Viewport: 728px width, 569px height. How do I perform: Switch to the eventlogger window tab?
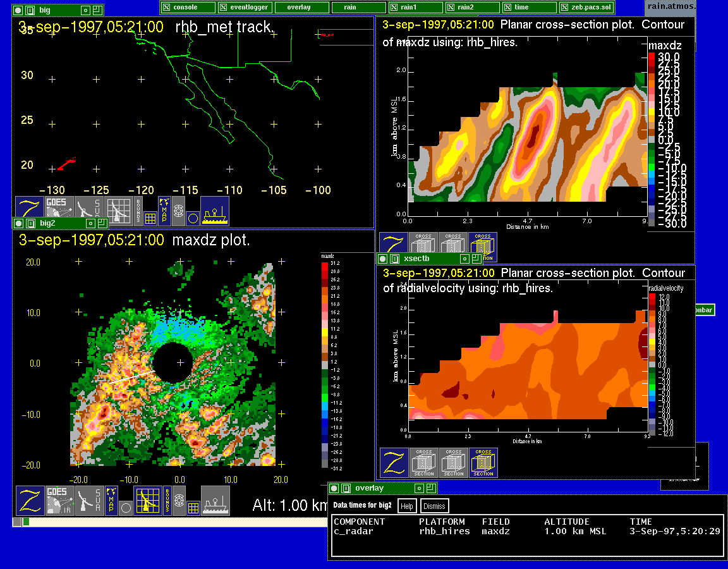(x=245, y=7)
